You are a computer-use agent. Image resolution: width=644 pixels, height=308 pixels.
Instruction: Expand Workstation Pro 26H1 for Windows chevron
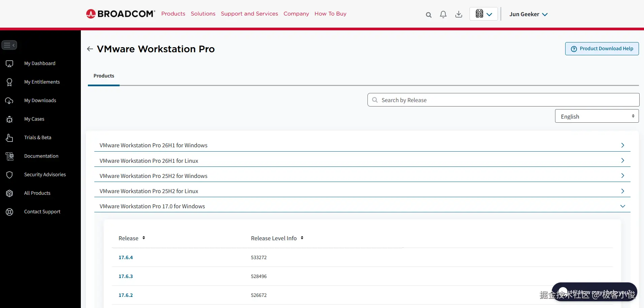(x=622, y=145)
